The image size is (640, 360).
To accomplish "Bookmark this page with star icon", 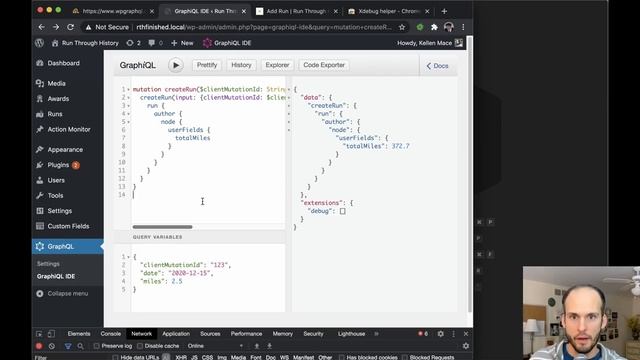I will coord(402,27).
